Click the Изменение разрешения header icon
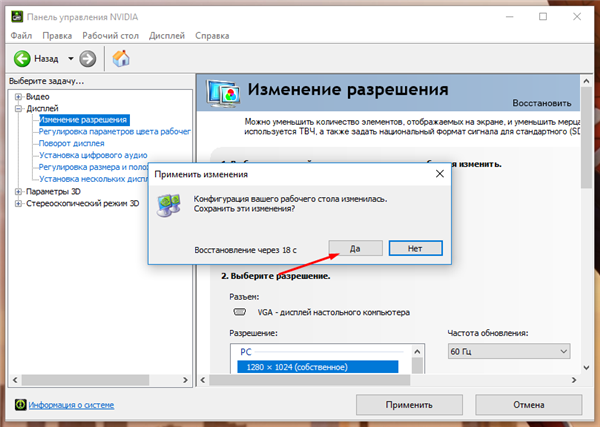This screenshot has width=600, height=427. point(223,93)
